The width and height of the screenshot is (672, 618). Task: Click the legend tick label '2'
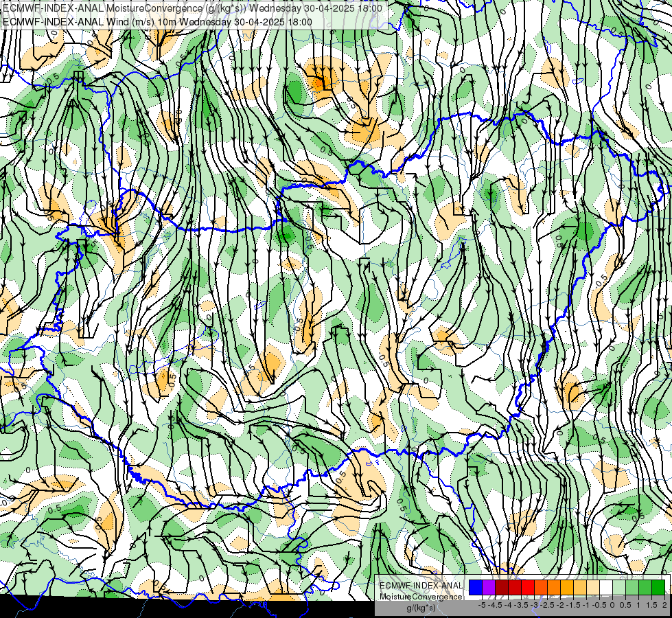[664, 605]
